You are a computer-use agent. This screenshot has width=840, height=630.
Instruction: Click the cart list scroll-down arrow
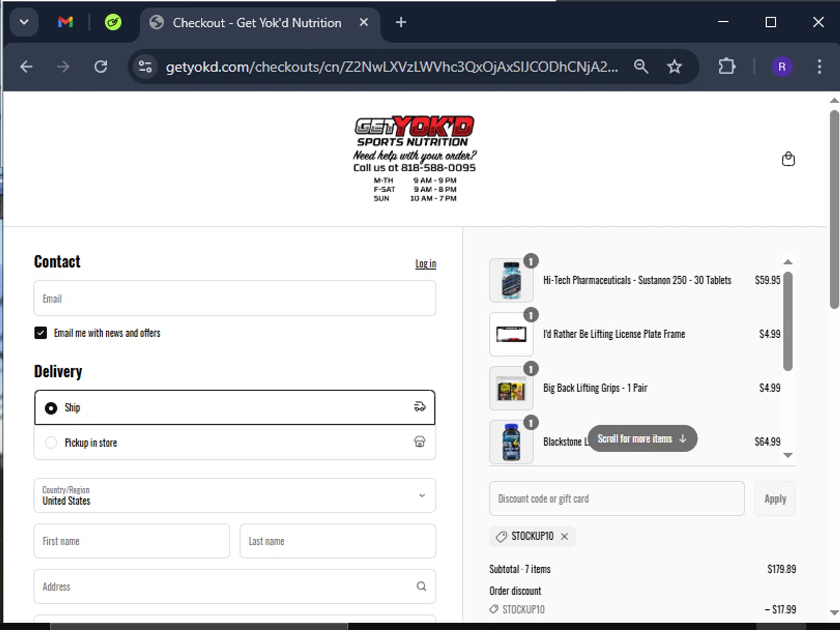tap(788, 455)
